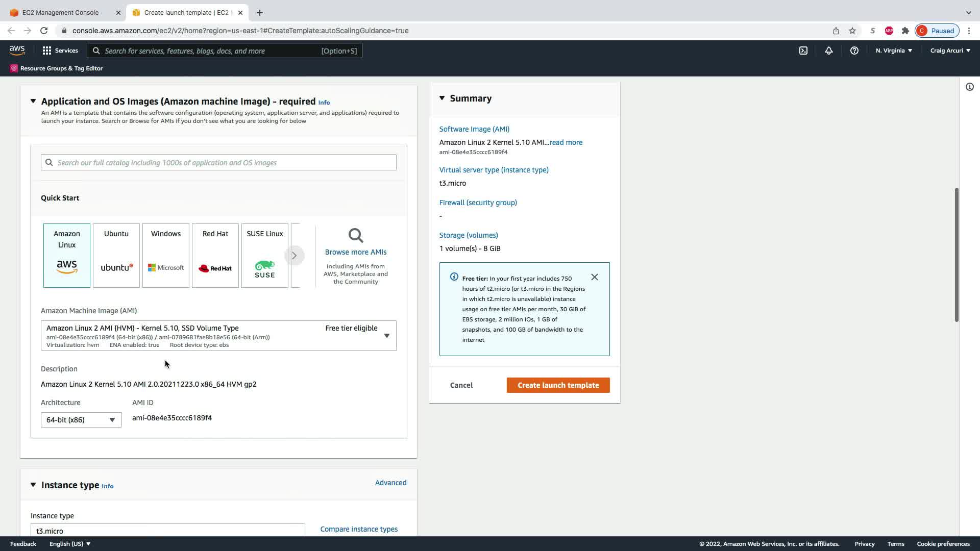Image resolution: width=980 pixels, height=551 pixels.
Task: Open Browse more AMIs magnifier
Action: pyautogui.click(x=356, y=236)
